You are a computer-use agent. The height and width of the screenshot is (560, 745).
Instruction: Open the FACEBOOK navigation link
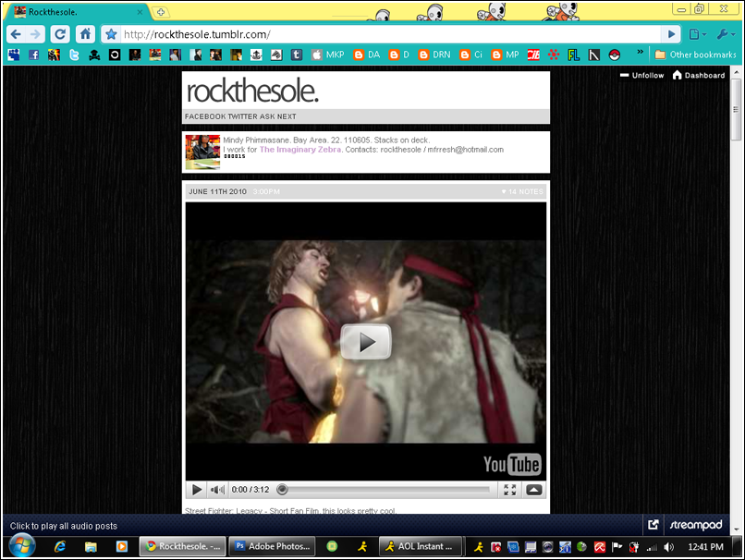[205, 117]
